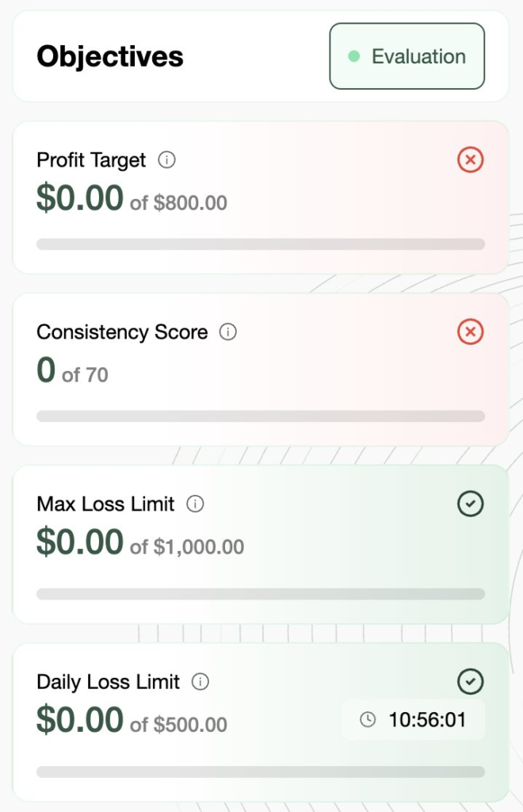
Task: Click the Objectives heading
Action: pyautogui.click(x=110, y=56)
